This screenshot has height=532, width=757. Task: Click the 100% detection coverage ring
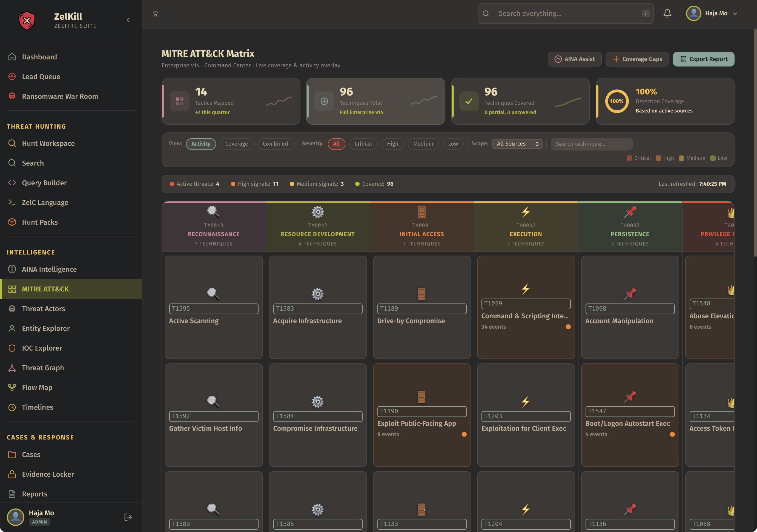click(616, 101)
